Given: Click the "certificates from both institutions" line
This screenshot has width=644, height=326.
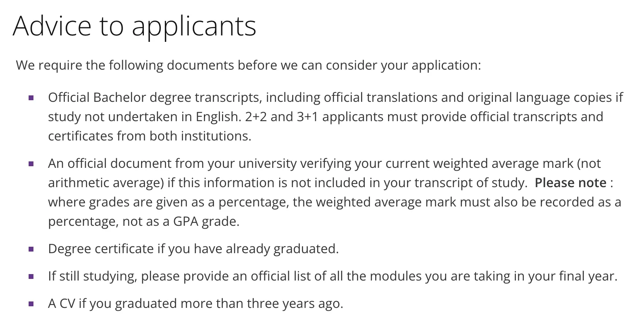Looking at the screenshot, I should tap(150, 136).
